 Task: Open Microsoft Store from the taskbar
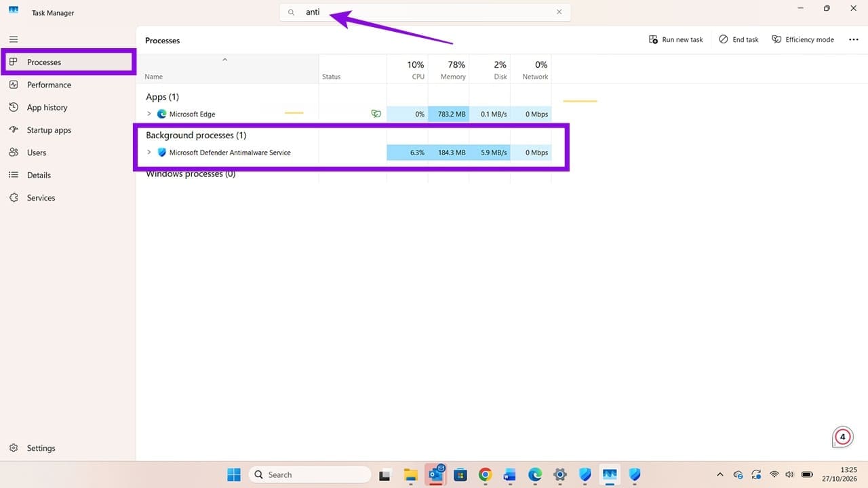click(x=460, y=474)
